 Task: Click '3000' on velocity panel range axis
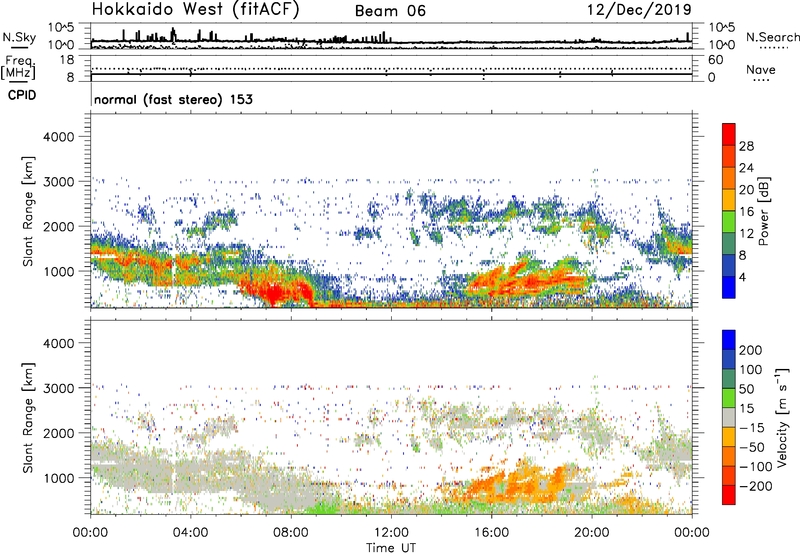[x=58, y=388]
